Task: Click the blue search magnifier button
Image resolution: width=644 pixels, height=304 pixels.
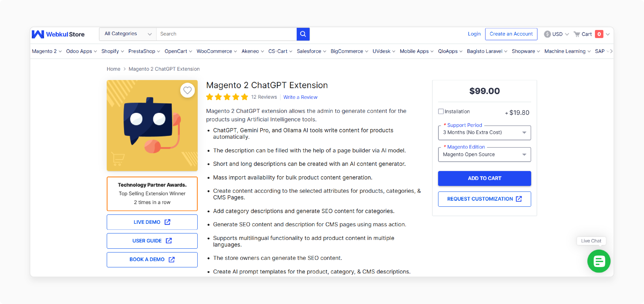Action: (303, 34)
